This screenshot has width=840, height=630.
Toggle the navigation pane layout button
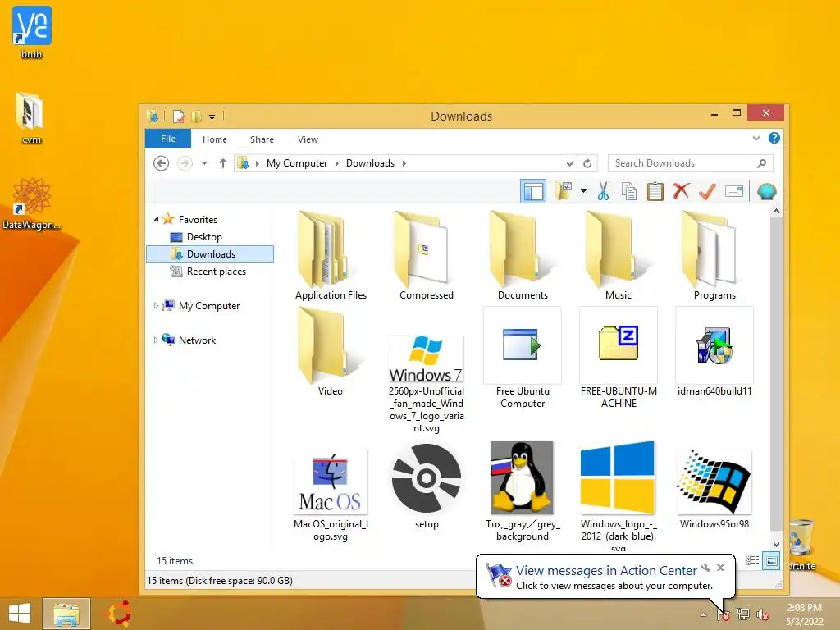pos(533,191)
